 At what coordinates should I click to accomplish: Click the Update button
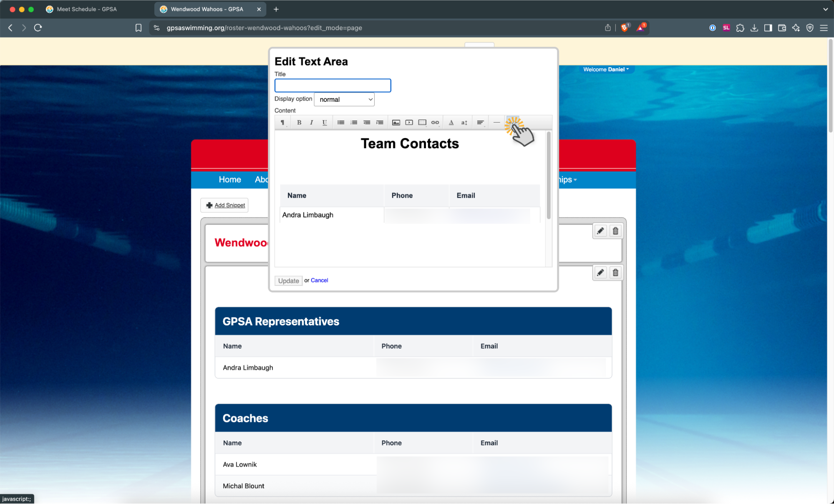tap(288, 280)
